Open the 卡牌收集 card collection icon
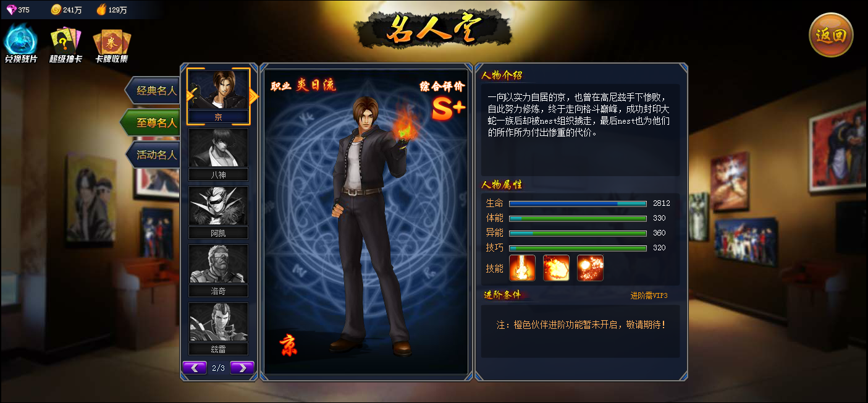The image size is (868, 403). pyautogui.click(x=111, y=45)
